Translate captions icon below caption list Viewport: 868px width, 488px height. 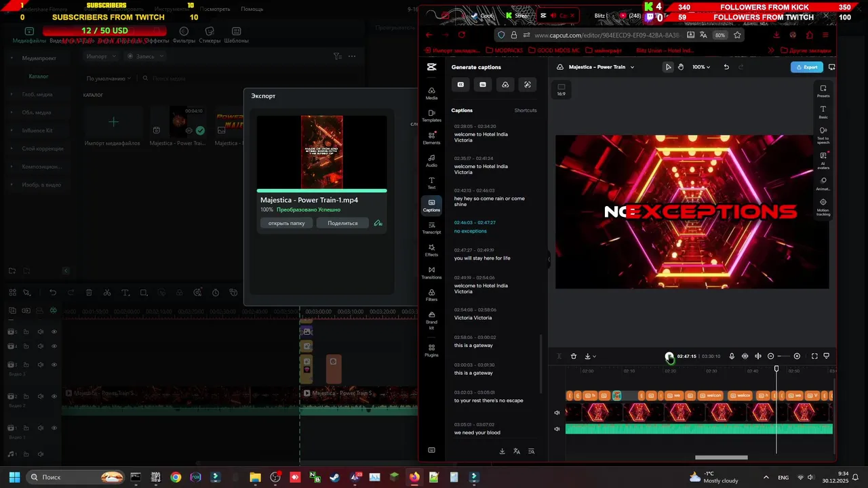pos(517,451)
